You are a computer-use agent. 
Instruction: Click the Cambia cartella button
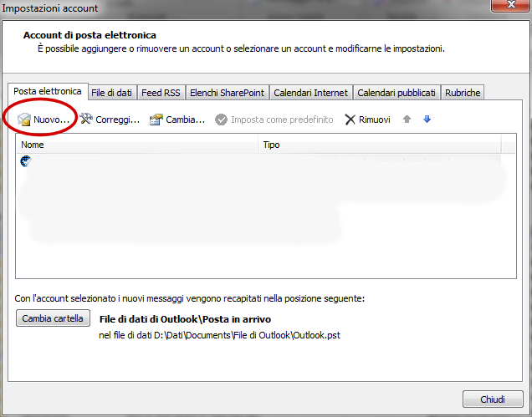[x=53, y=318]
